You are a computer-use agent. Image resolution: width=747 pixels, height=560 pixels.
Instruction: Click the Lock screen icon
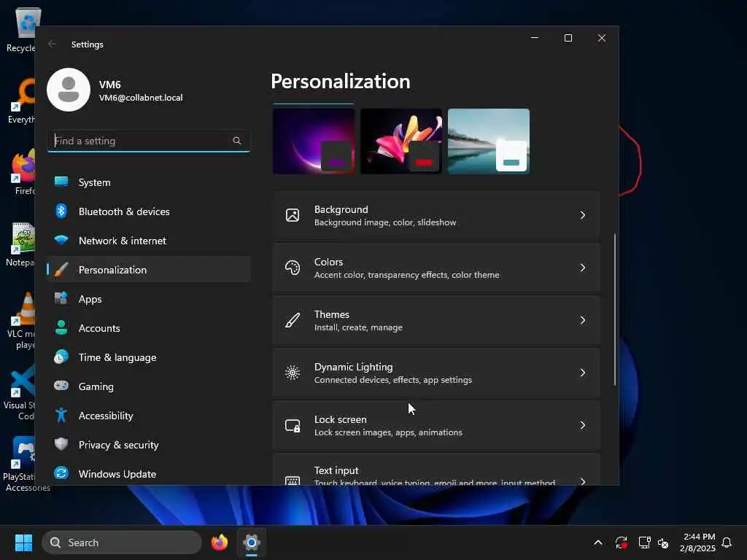point(293,425)
